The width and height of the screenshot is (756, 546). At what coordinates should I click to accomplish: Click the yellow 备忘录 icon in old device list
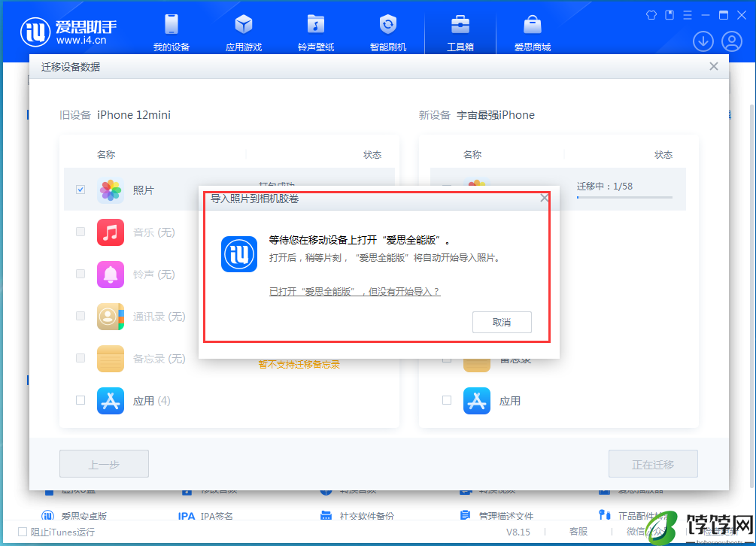[111, 359]
